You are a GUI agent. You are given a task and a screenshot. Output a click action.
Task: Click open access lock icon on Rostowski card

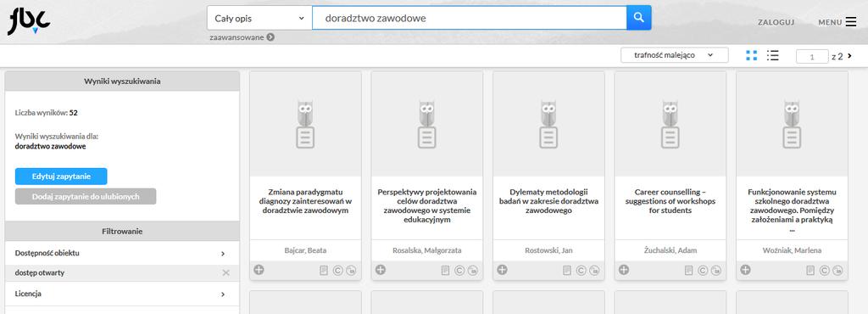[594, 271]
